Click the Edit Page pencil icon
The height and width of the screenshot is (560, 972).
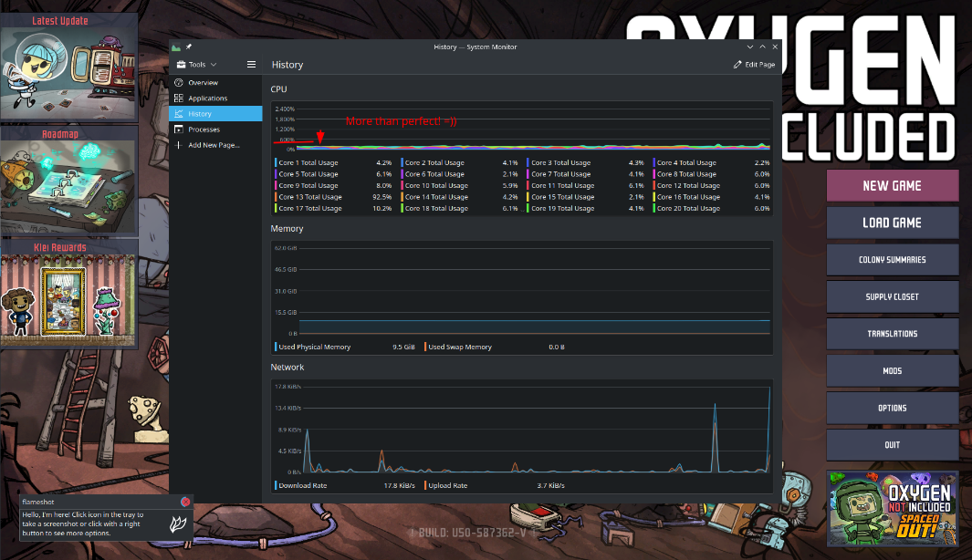tap(737, 65)
